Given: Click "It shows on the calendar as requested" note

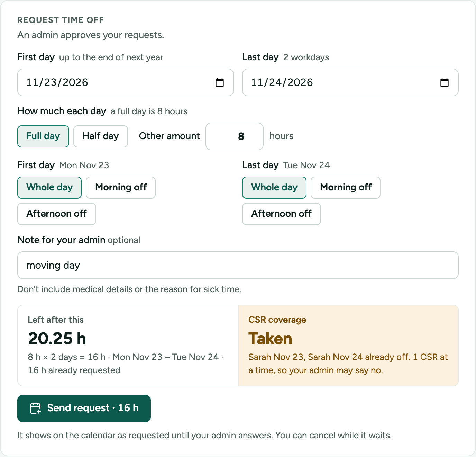Looking at the screenshot, I should click(204, 435).
